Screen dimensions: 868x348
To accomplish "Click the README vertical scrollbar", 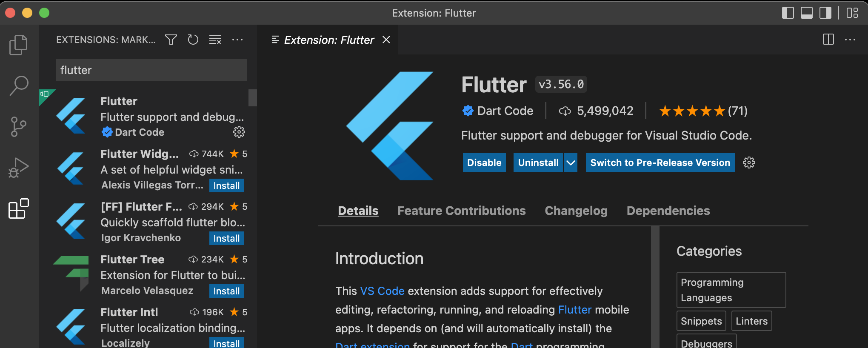I will point(655,287).
